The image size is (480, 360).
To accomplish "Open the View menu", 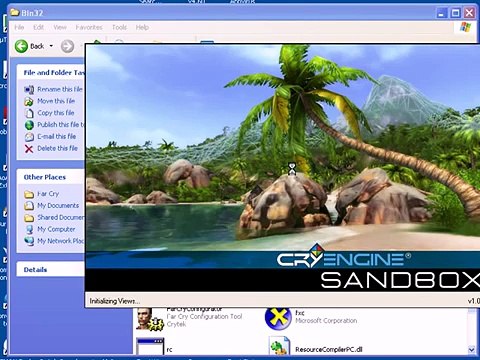I will pos(60,27).
